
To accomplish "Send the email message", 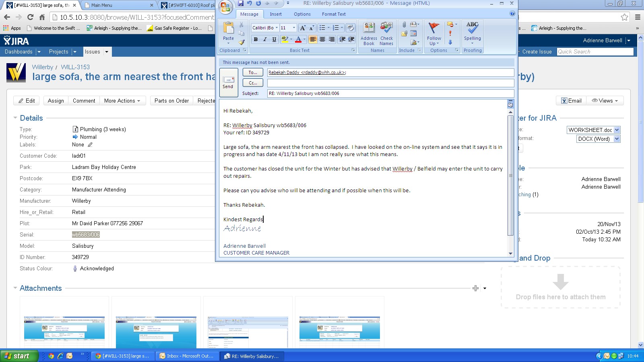I will point(228,82).
